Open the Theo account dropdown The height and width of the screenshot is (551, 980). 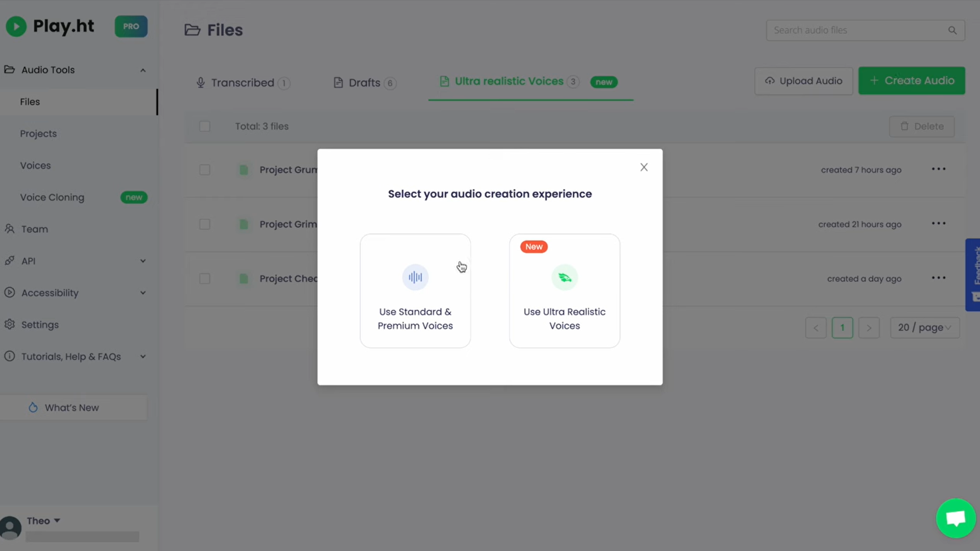(x=43, y=520)
